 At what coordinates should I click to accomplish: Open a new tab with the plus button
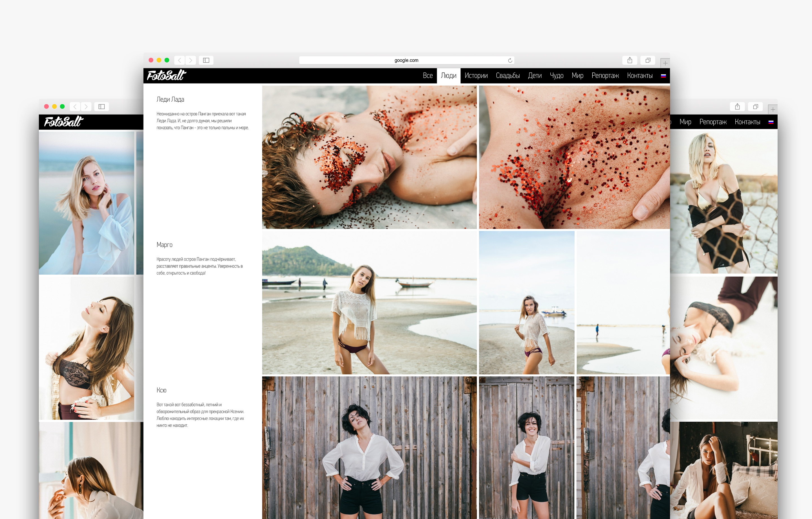click(665, 63)
